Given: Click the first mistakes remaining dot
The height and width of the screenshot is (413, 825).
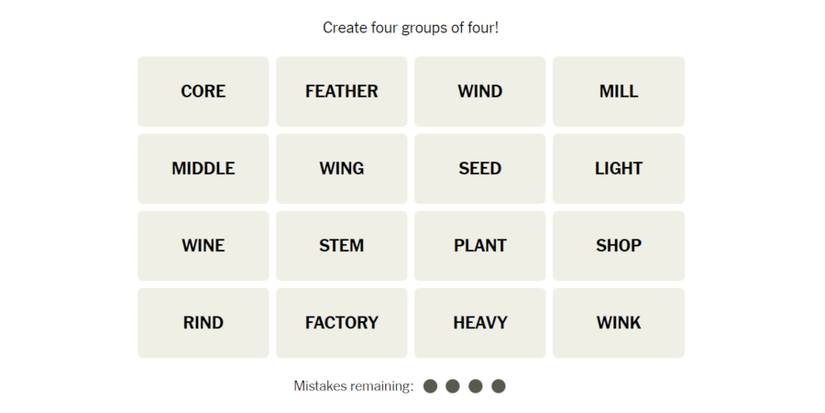Looking at the screenshot, I should [431, 386].
